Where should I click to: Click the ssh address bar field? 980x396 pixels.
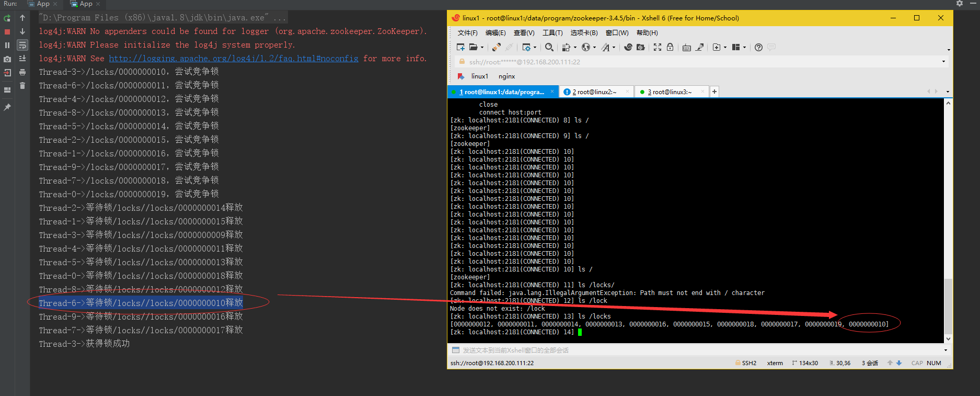(x=702, y=62)
